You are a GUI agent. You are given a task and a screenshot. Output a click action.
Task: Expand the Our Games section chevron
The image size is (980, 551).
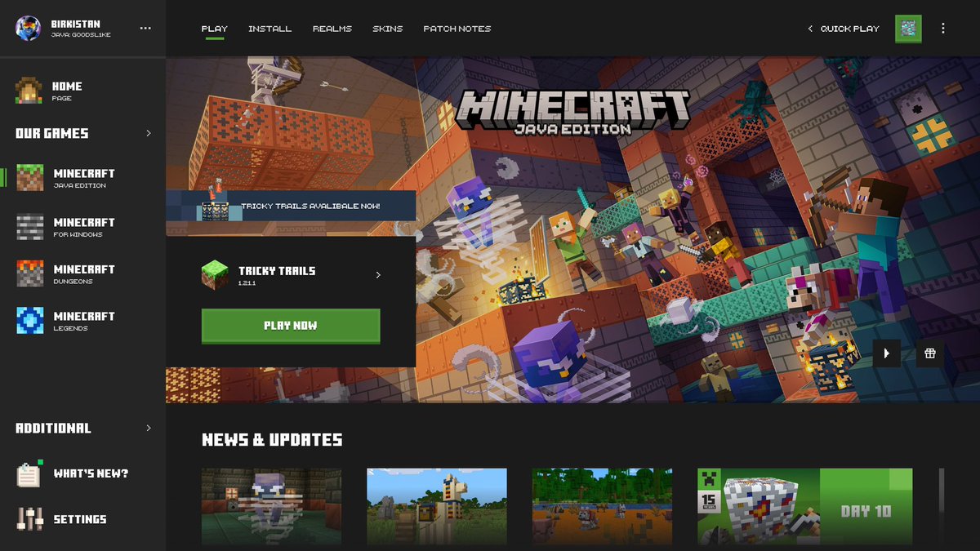[x=148, y=133]
